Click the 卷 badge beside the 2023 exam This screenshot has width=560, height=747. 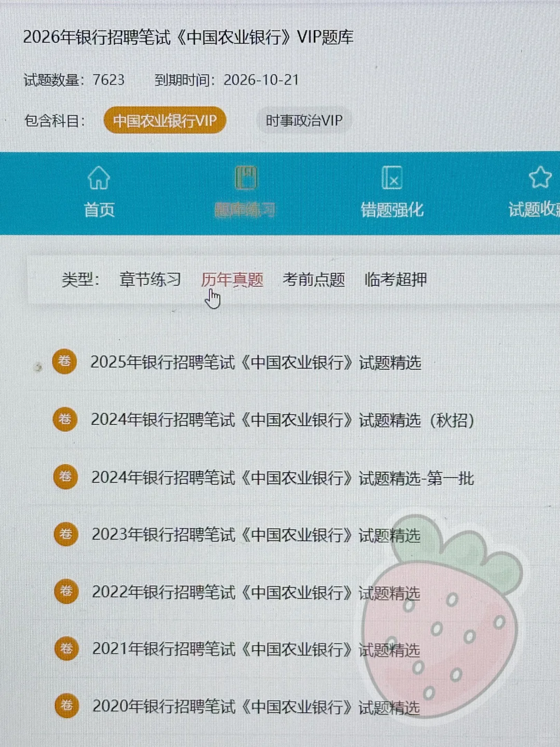pos(66,534)
